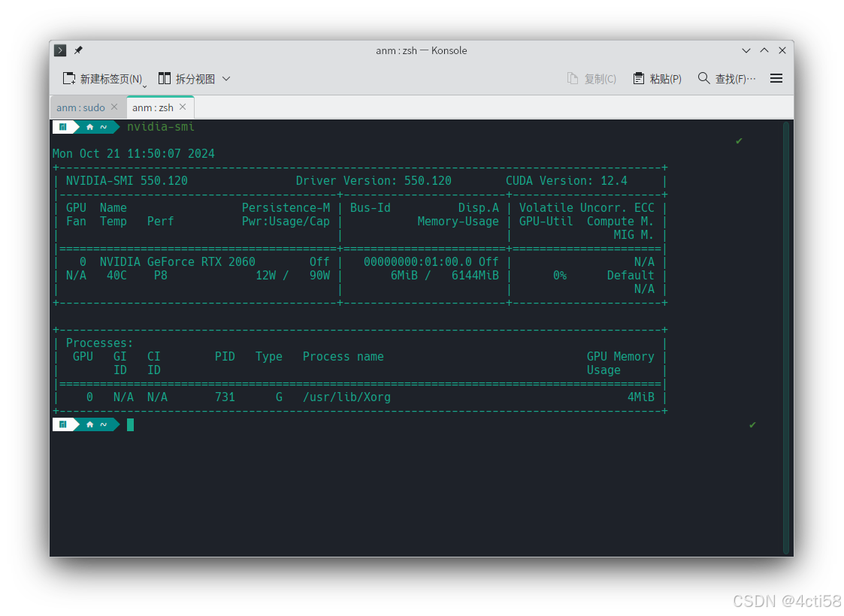Screen dimensions: 844x616
Task: Select the anm : zsh tab
Action: click(x=153, y=107)
